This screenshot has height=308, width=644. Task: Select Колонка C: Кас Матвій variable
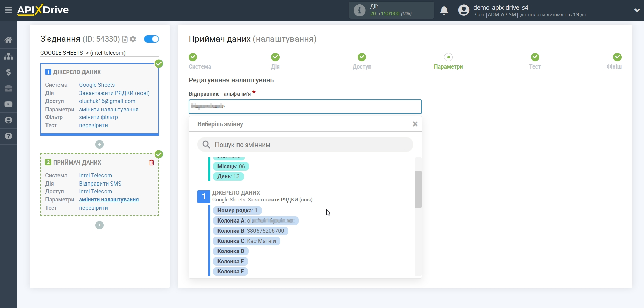click(x=246, y=241)
